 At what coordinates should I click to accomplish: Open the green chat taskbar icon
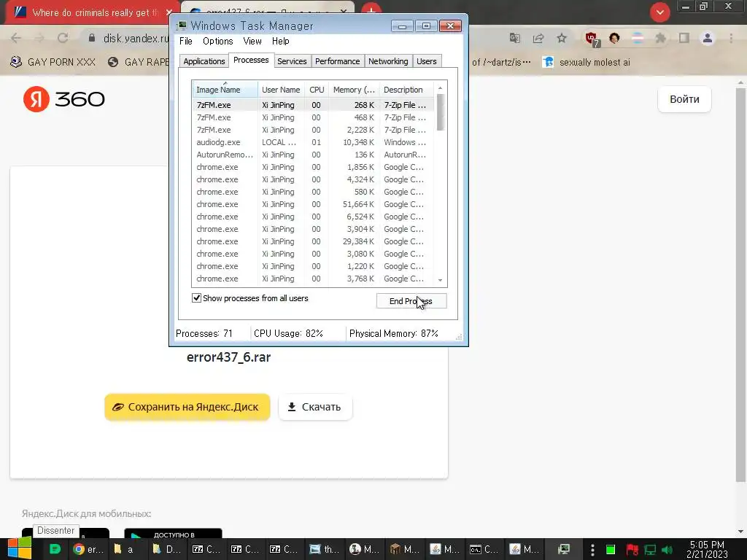[55, 549]
